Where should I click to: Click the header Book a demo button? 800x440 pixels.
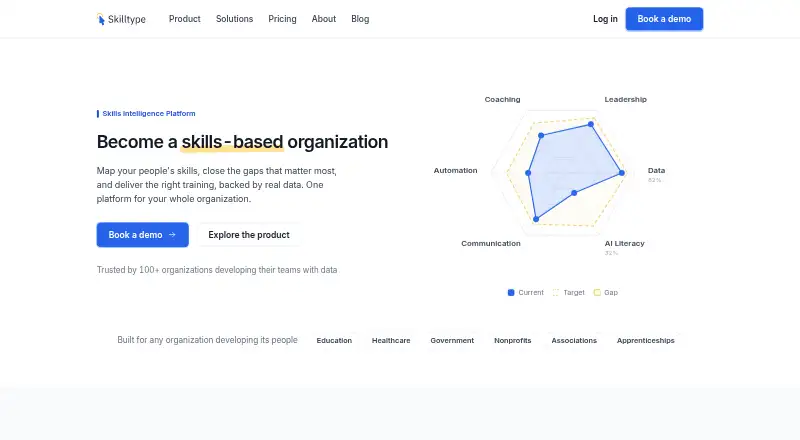664,19
